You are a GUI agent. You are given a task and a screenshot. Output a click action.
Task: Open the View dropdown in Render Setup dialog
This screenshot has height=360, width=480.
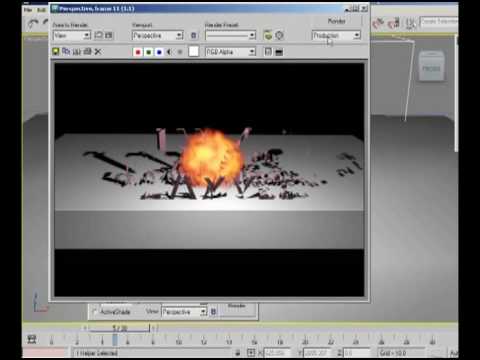click(184, 312)
